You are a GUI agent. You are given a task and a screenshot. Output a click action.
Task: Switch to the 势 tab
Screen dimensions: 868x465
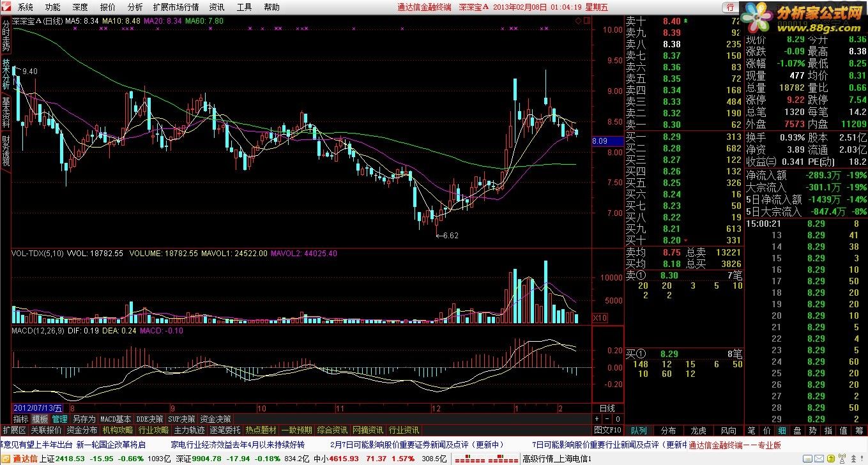pyautogui.click(x=812, y=431)
